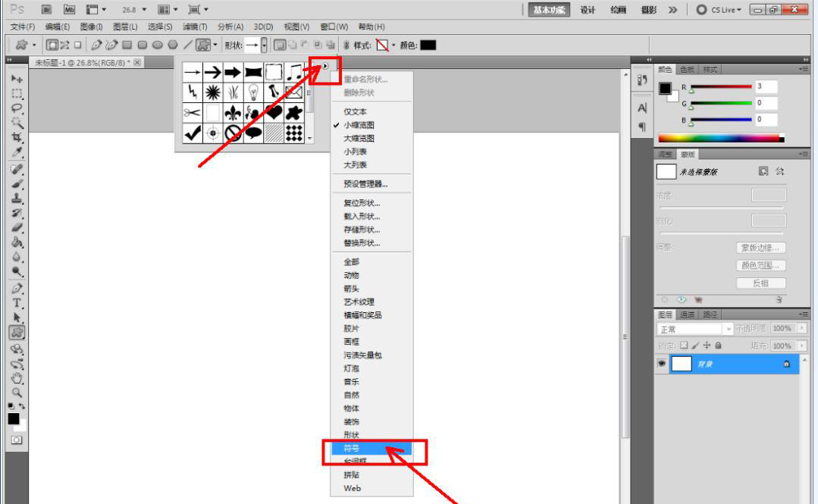Click the R red channel slider

point(721,87)
